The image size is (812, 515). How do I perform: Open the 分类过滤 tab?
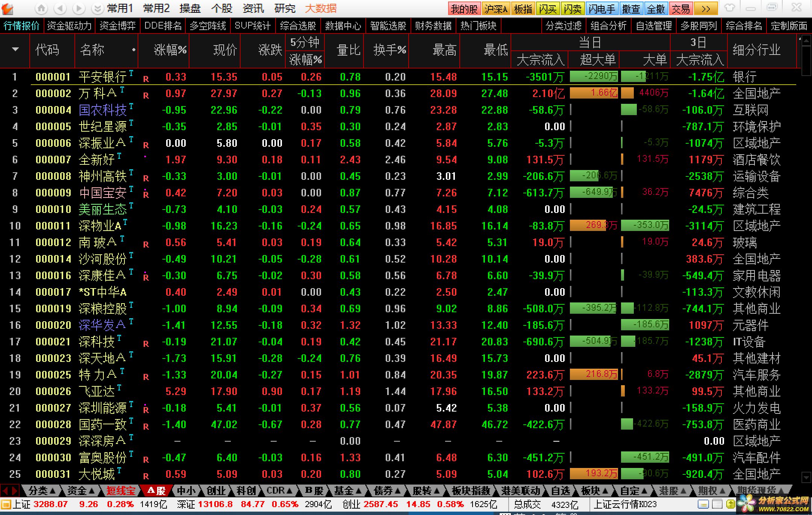[564, 26]
